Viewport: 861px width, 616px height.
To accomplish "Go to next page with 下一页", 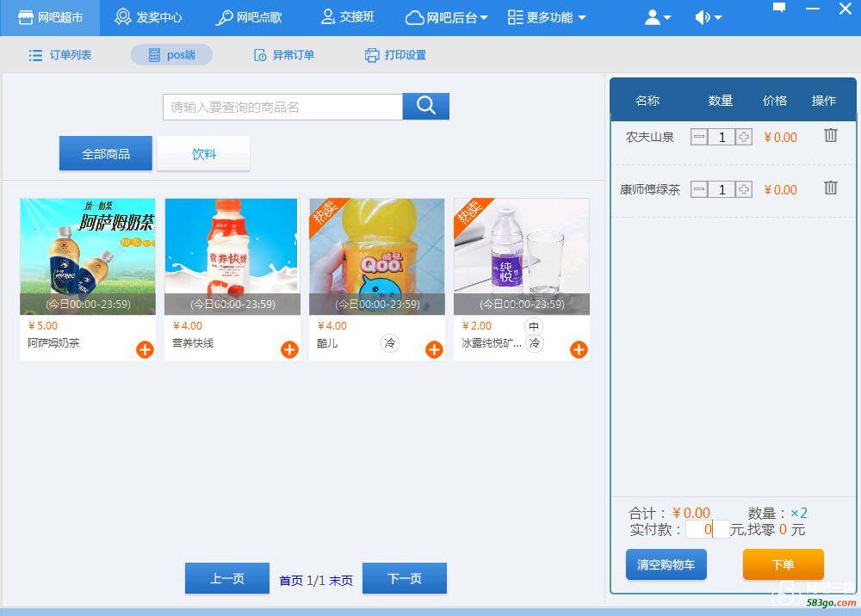I will 405,578.
